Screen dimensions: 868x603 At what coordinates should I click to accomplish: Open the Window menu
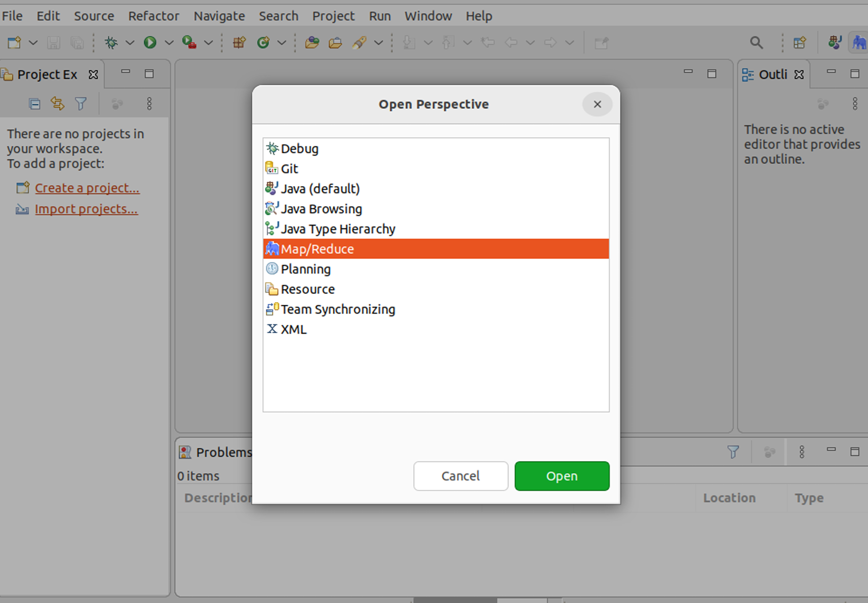[x=428, y=16]
